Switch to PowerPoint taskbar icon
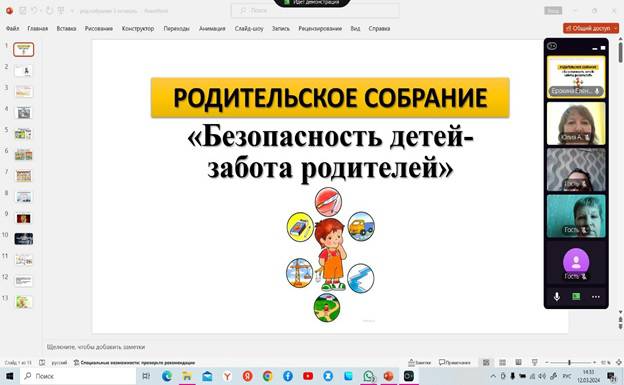 click(388, 376)
